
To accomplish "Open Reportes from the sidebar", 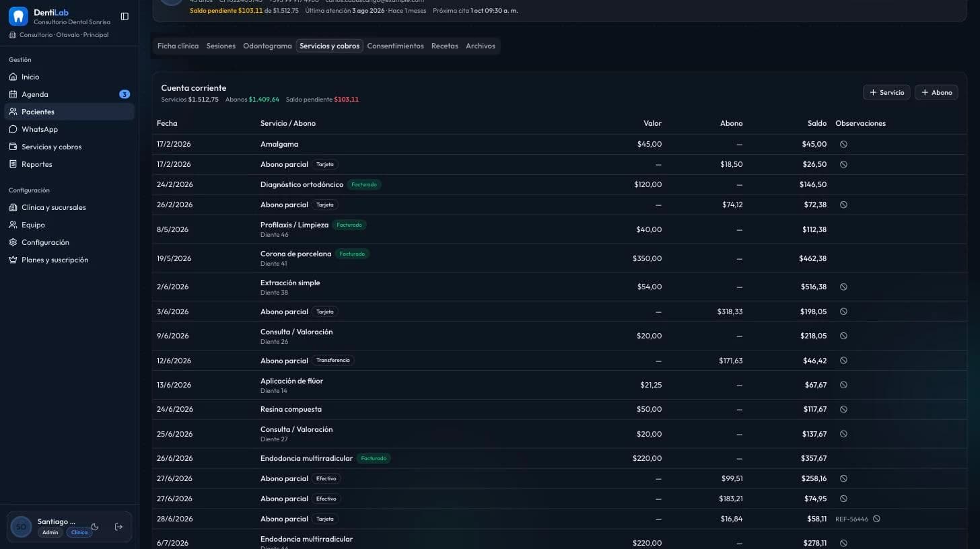I will tap(69, 164).
